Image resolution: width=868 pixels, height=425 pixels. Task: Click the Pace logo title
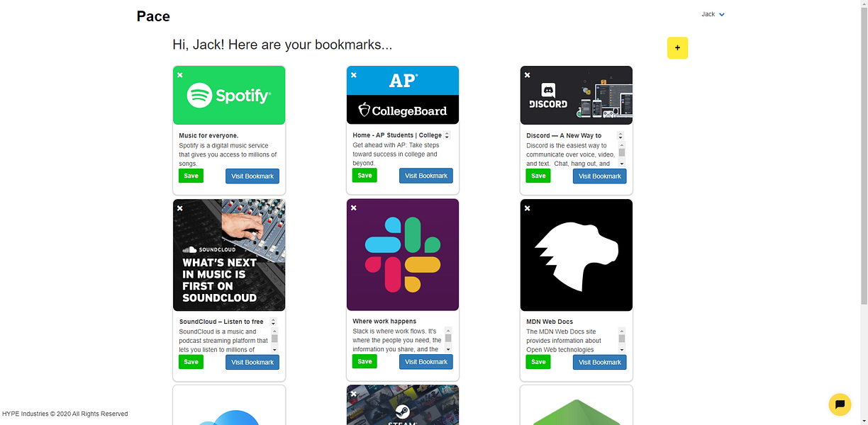(x=153, y=16)
